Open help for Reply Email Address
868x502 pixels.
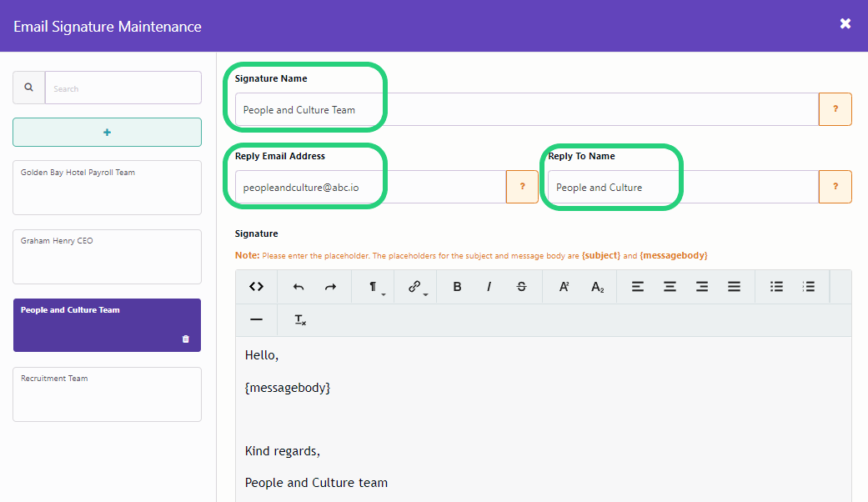522,187
